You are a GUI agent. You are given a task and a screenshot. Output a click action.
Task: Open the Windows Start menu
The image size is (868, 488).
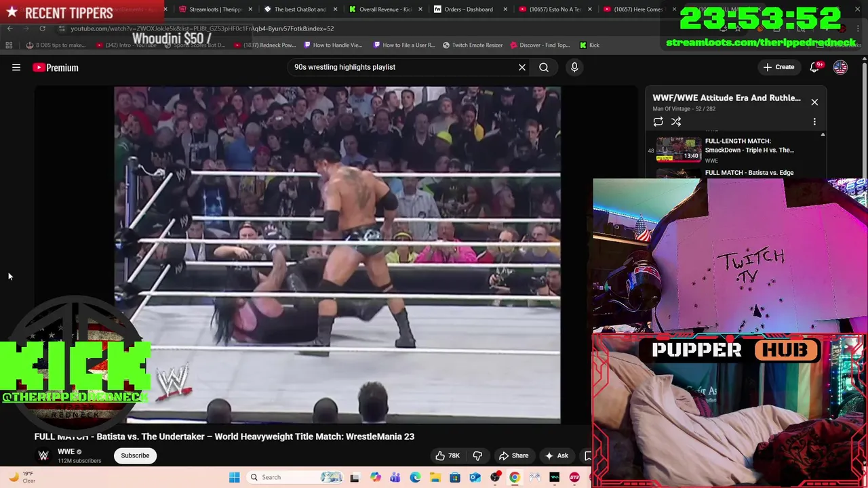pyautogui.click(x=234, y=477)
